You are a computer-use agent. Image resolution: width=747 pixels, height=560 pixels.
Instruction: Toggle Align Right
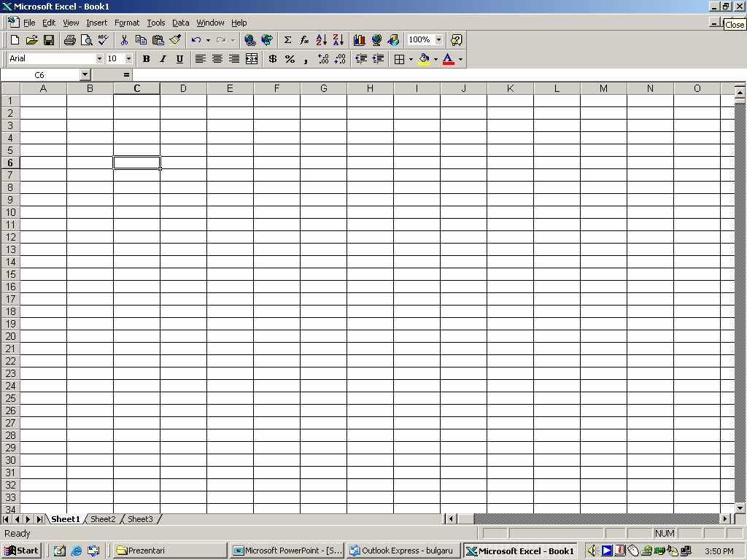point(234,59)
